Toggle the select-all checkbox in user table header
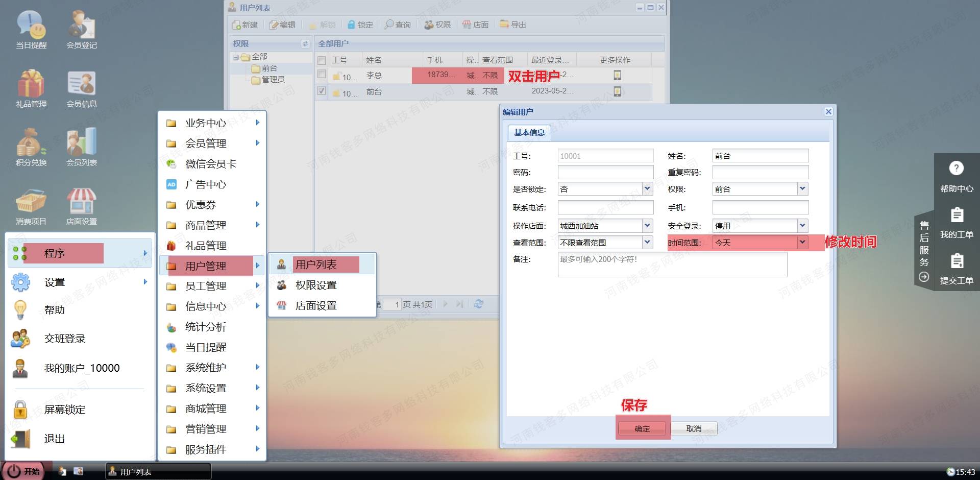980x480 pixels. coord(322,60)
